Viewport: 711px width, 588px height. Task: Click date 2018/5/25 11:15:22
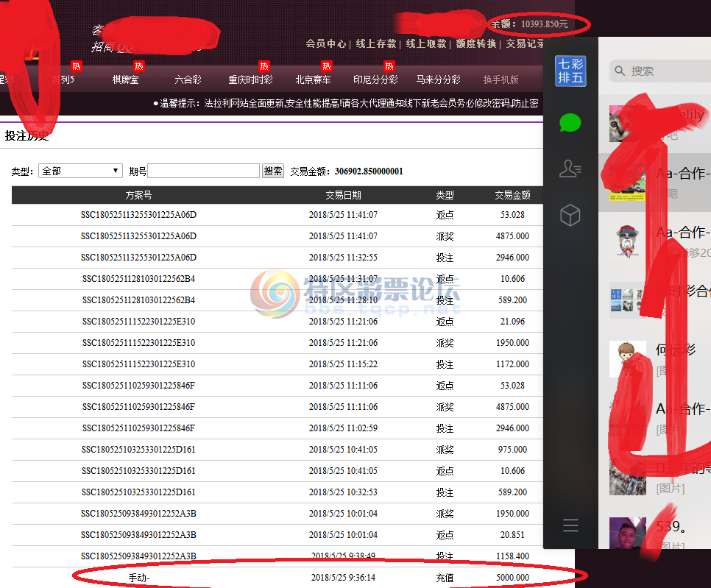343,364
